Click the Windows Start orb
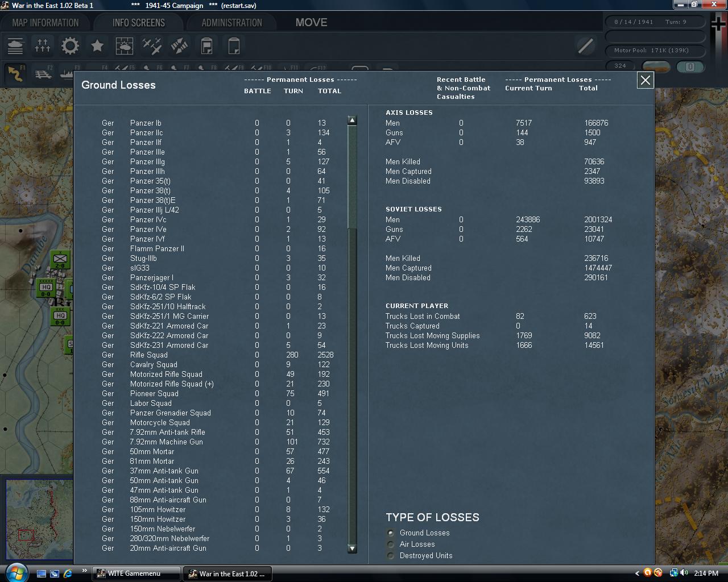Screen dimensions: 728x582 click(16, 572)
